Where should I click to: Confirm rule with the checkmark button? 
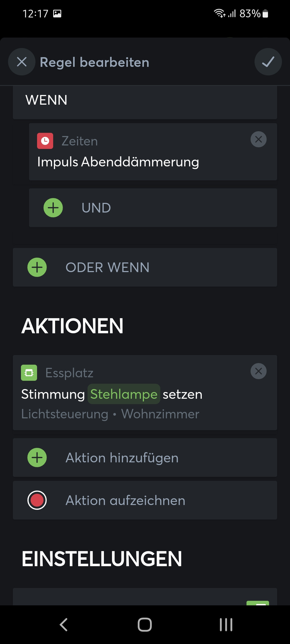click(268, 62)
